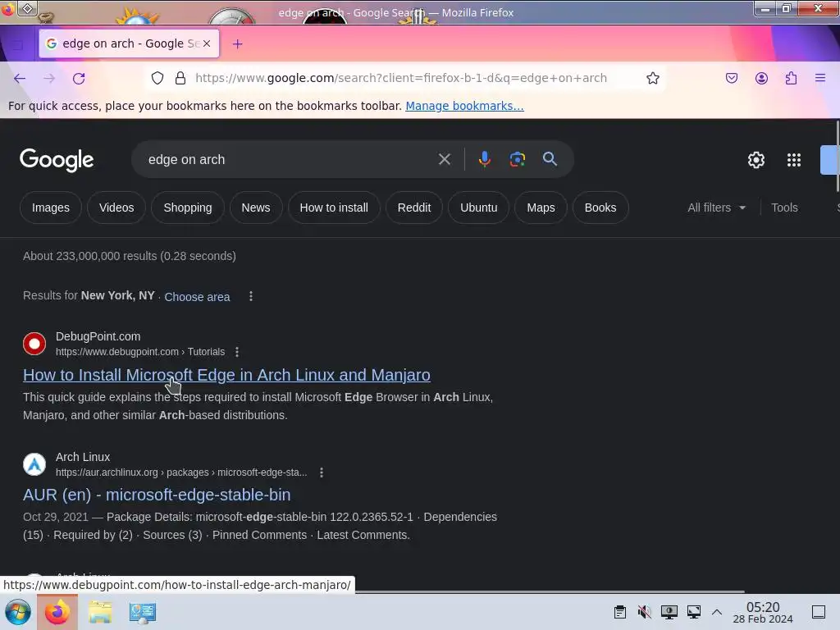Click the debugpoint.com Tutorials URL
Viewport: 840px width, 630px height.
(x=140, y=352)
